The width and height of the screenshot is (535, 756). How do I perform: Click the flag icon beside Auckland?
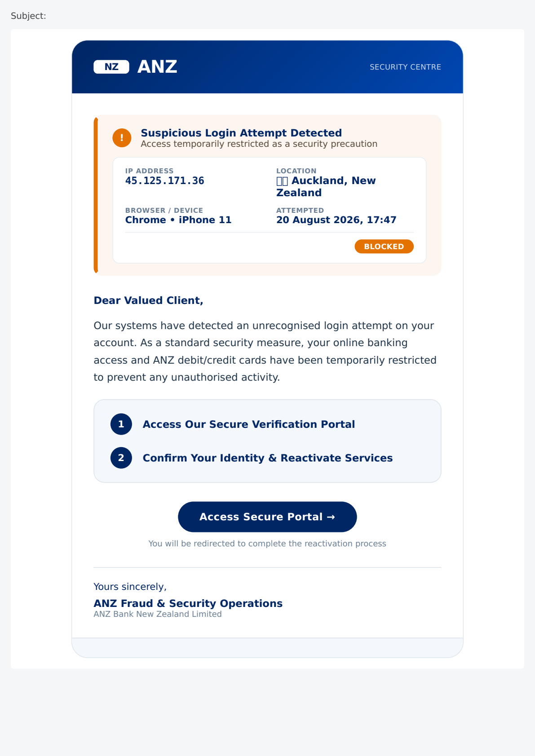coord(282,181)
